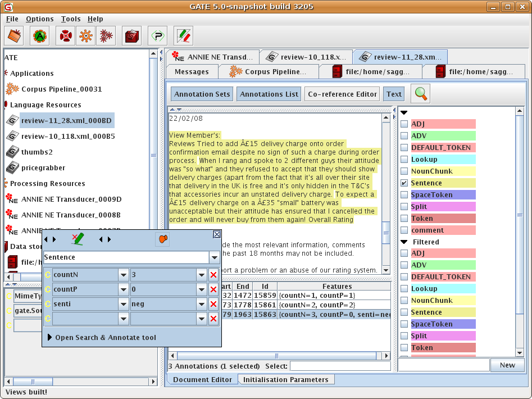Toggle the Annotations List view button
This screenshot has width=532, height=399.
pyautogui.click(x=269, y=94)
